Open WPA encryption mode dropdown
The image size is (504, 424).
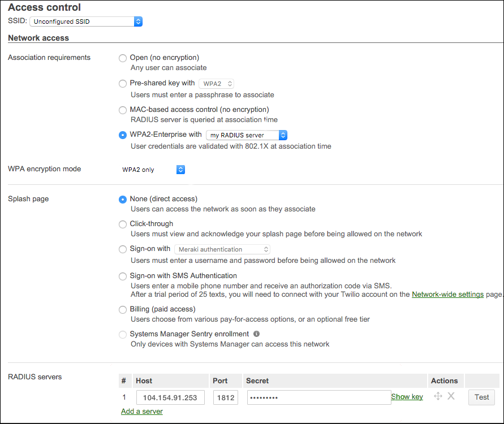[x=153, y=170]
